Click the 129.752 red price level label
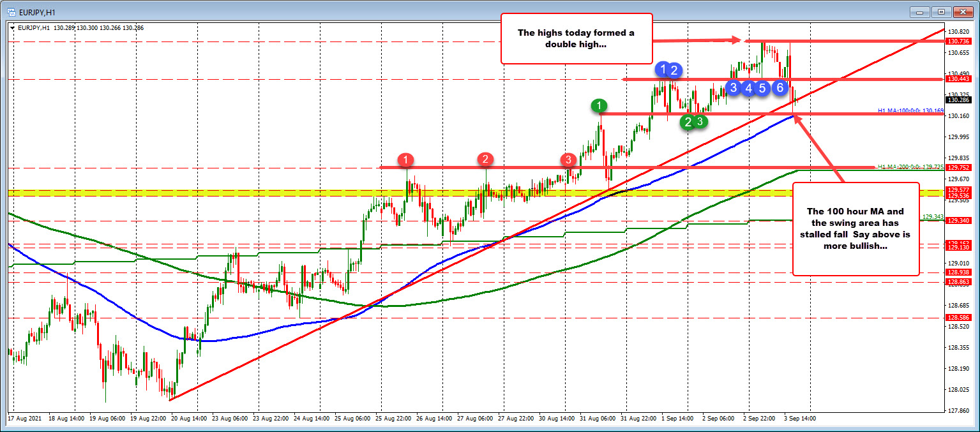980x432 pixels. [x=960, y=168]
